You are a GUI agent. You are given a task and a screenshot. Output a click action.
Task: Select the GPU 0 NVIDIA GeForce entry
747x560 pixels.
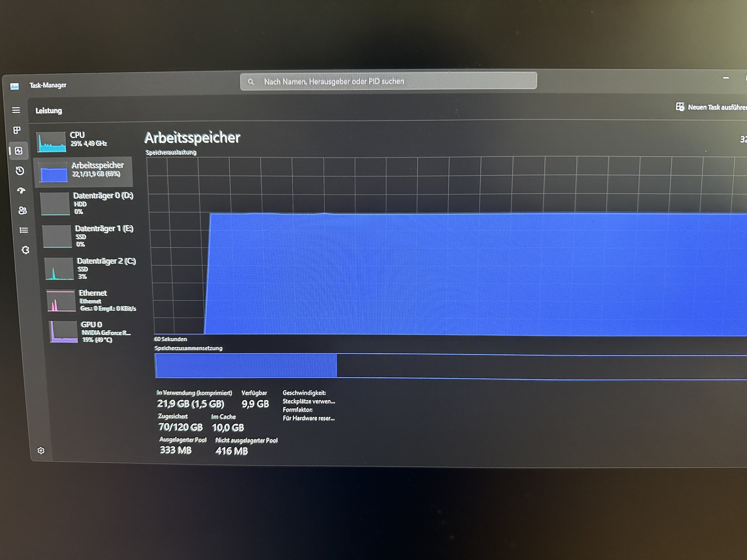tap(93, 332)
